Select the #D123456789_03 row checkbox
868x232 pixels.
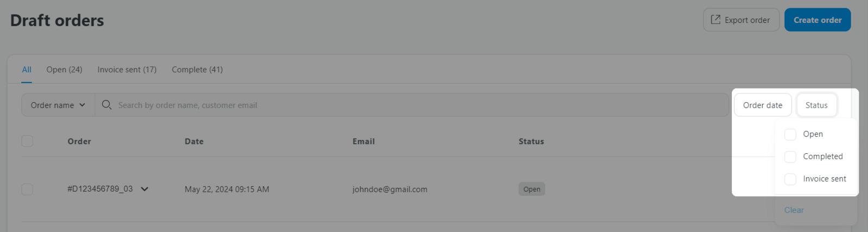(x=27, y=189)
